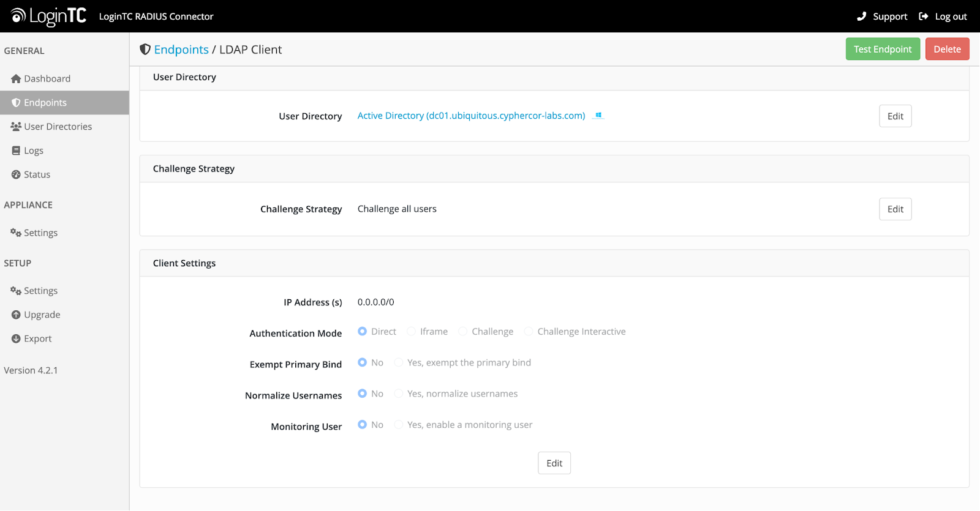Image resolution: width=980 pixels, height=511 pixels.
Task: Click the Status gauge icon
Action: coord(16,174)
